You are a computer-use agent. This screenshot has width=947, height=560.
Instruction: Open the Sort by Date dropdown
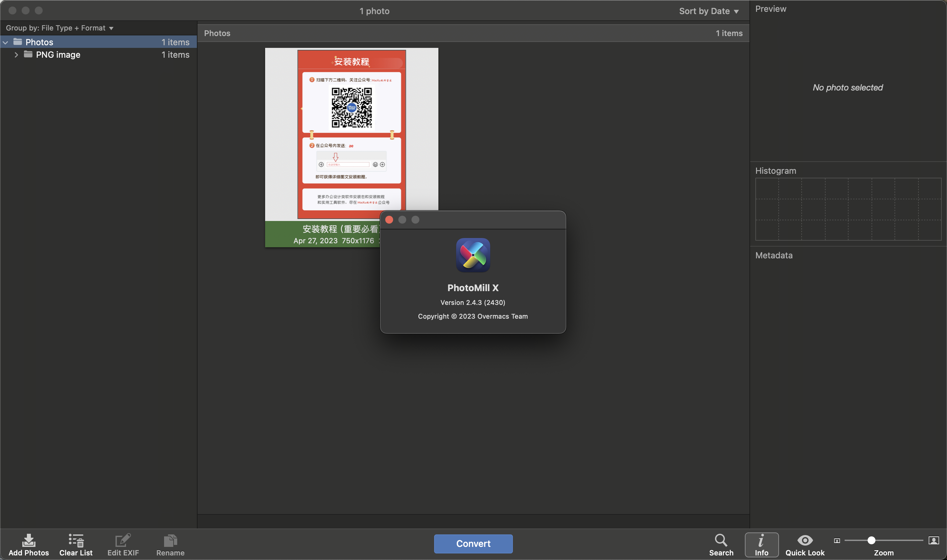point(709,11)
